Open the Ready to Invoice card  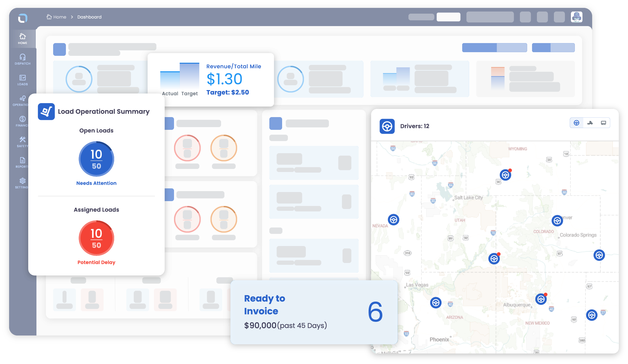point(314,312)
